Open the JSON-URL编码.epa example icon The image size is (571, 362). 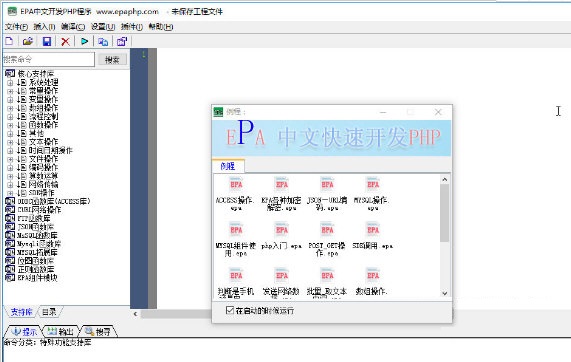(327, 184)
